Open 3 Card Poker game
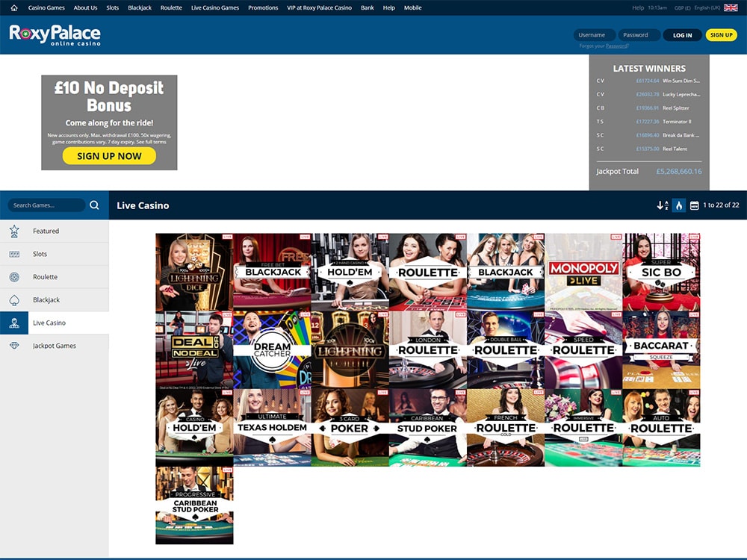 click(350, 428)
